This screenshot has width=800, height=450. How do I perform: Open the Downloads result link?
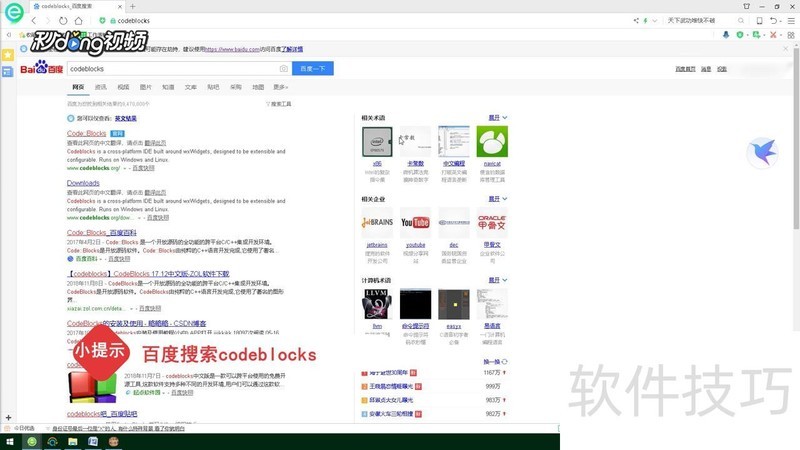point(83,183)
